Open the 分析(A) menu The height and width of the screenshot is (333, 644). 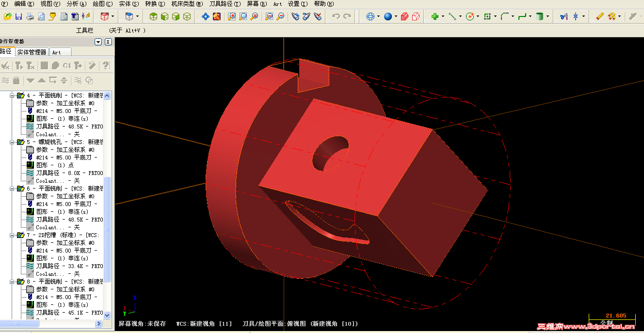pyautogui.click(x=77, y=3)
